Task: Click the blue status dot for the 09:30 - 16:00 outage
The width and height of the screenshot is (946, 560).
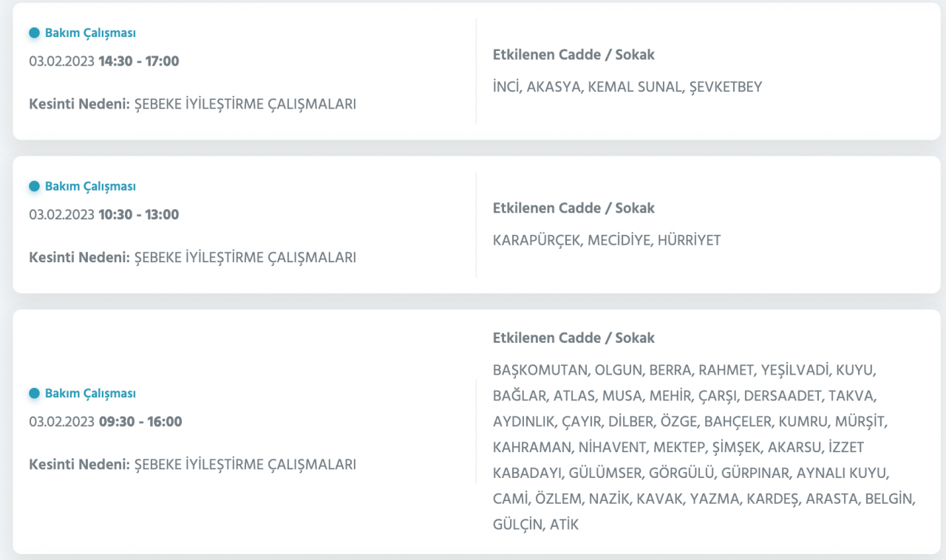Action: tap(34, 394)
